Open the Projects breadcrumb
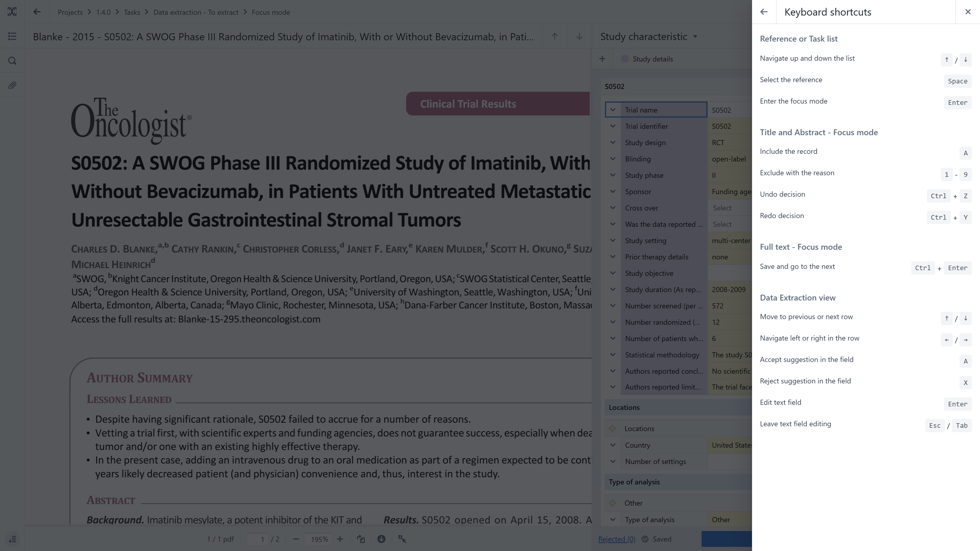The image size is (980, 551). click(70, 12)
